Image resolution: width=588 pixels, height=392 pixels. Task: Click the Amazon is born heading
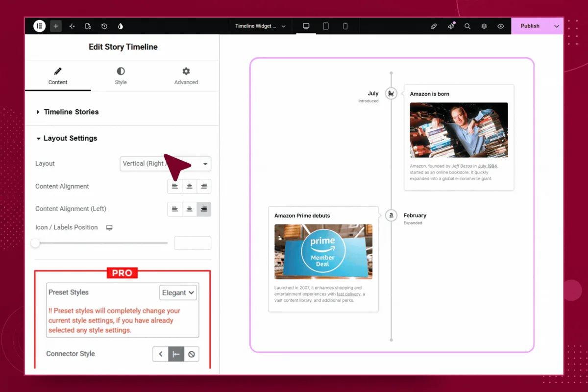coord(430,94)
